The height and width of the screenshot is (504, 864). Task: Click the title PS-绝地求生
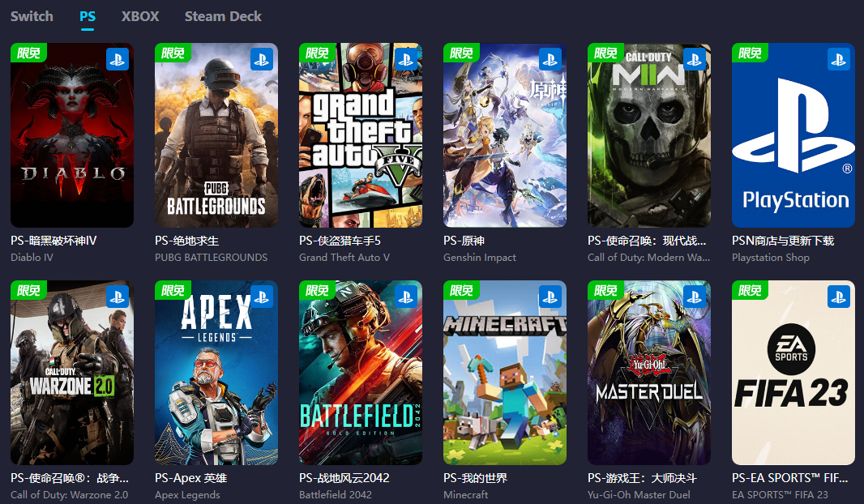(x=186, y=241)
